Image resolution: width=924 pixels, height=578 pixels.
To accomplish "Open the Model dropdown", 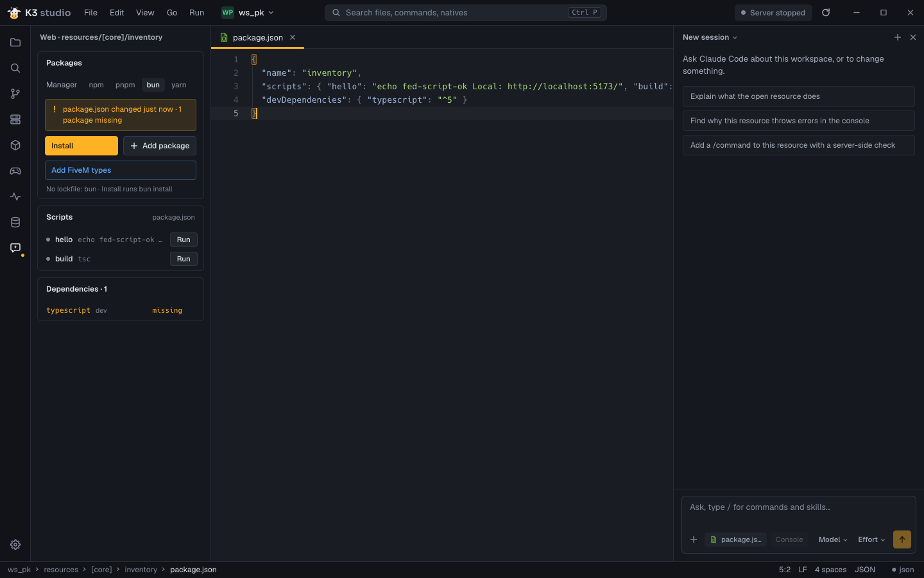I will click(833, 539).
